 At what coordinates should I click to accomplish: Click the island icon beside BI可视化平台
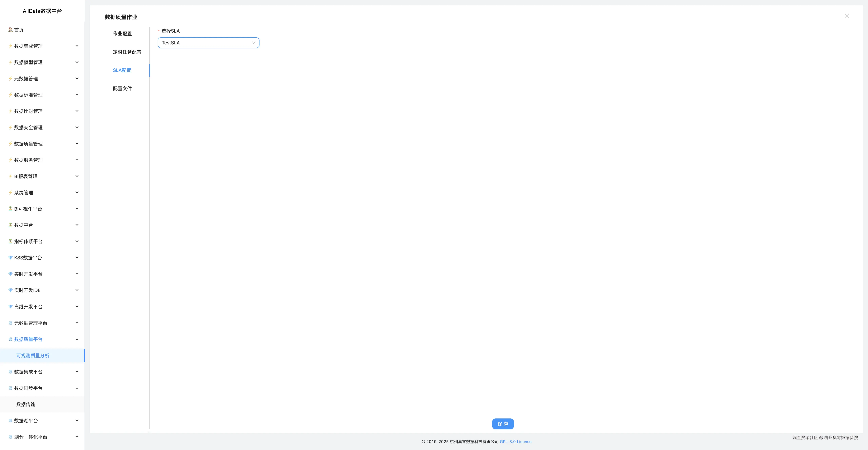point(11,209)
